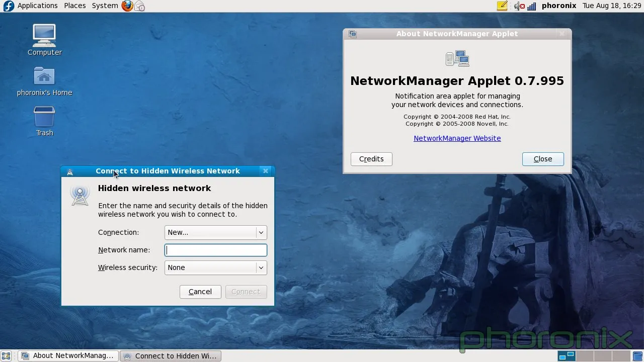Open the Places menu
Image resolution: width=644 pixels, height=362 pixels.
[75, 6]
